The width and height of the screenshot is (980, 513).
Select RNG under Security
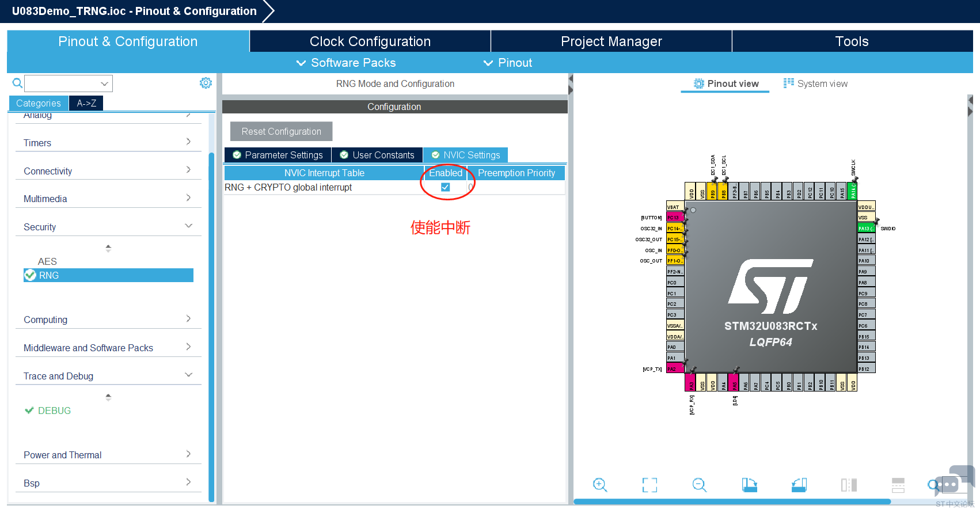(108, 275)
